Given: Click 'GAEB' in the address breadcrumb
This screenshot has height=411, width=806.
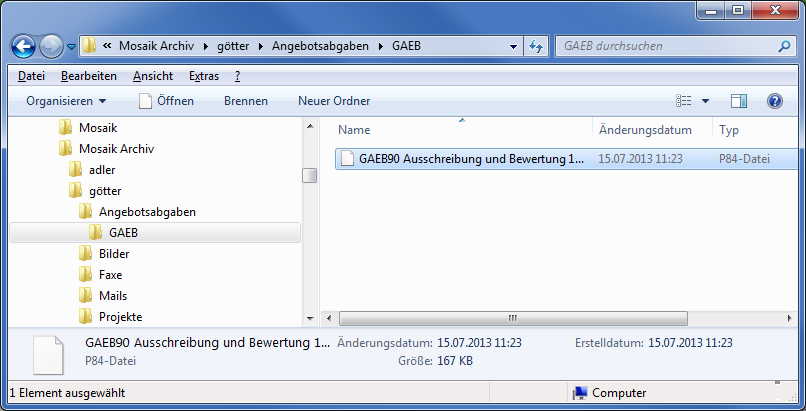Looking at the screenshot, I should tap(406, 46).
